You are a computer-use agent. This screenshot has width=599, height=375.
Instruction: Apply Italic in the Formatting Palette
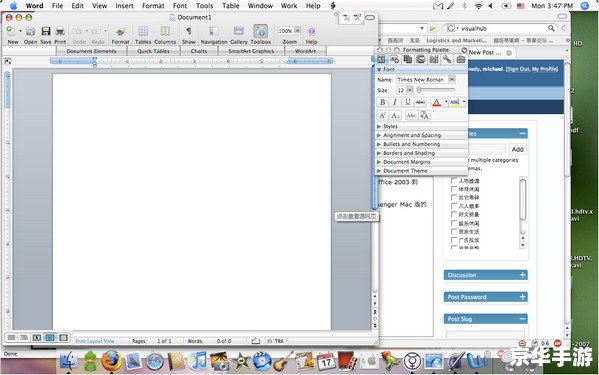click(x=395, y=102)
